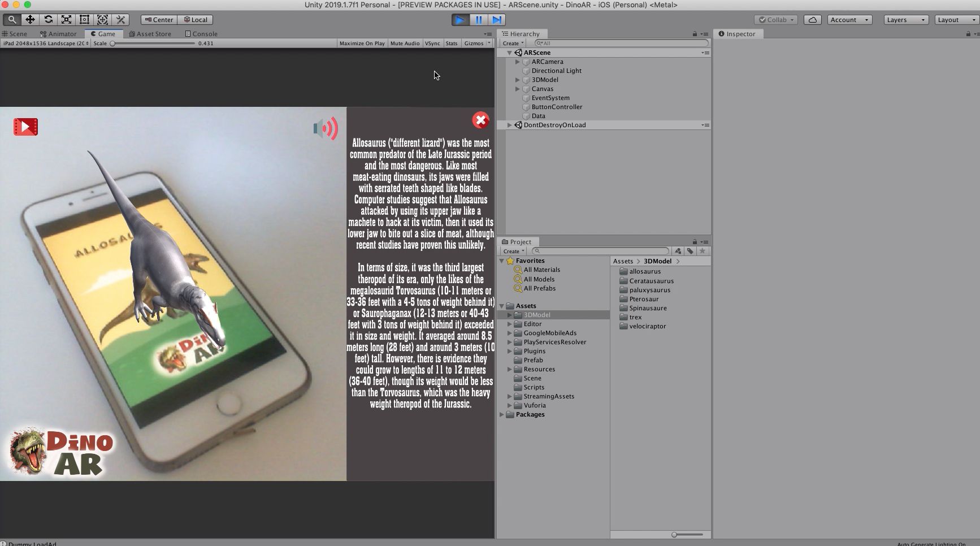Image resolution: width=980 pixels, height=546 pixels.
Task: Click the Step Frame button
Action: 497,20
